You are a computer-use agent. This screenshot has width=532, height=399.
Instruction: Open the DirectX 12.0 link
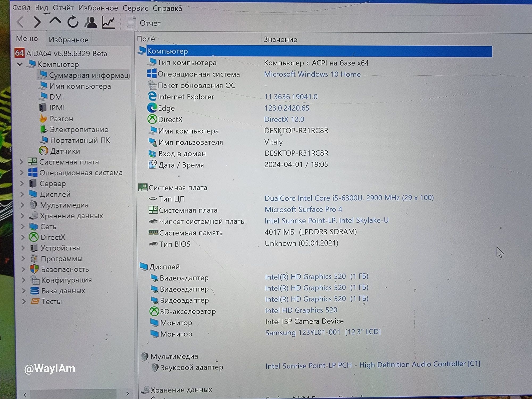click(x=284, y=119)
